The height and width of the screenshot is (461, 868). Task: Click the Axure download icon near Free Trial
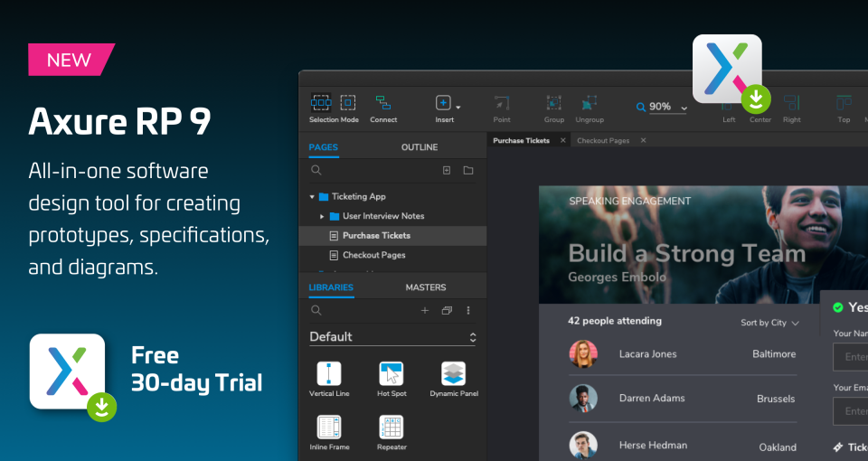click(72, 376)
